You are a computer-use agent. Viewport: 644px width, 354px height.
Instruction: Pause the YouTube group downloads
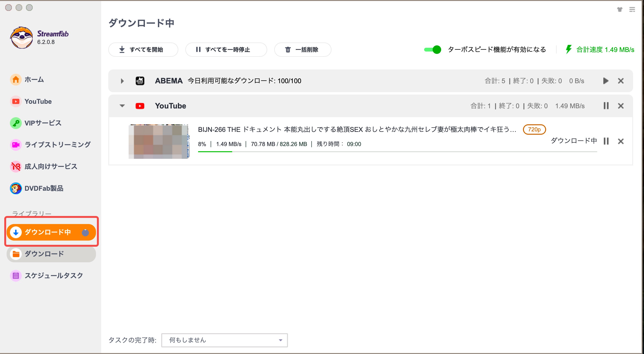click(x=606, y=106)
